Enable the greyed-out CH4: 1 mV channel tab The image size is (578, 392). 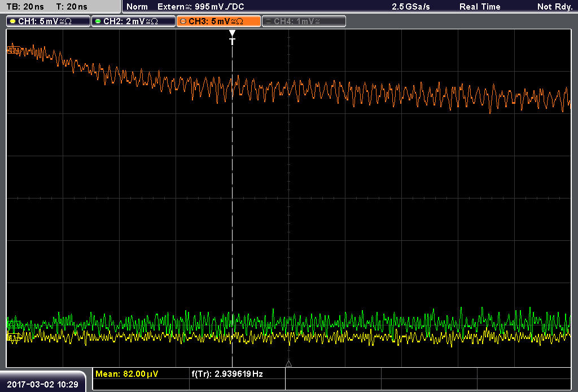[x=304, y=21]
